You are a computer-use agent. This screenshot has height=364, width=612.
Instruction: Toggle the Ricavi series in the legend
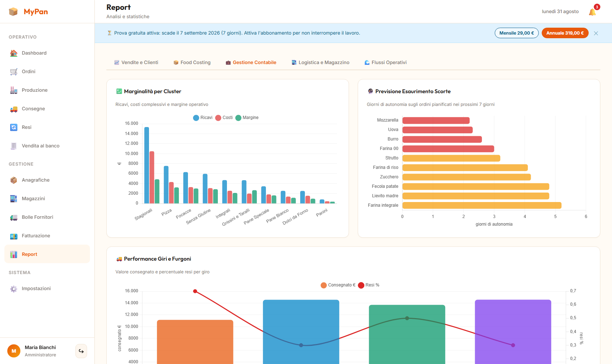pyautogui.click(x=203, y=118)
